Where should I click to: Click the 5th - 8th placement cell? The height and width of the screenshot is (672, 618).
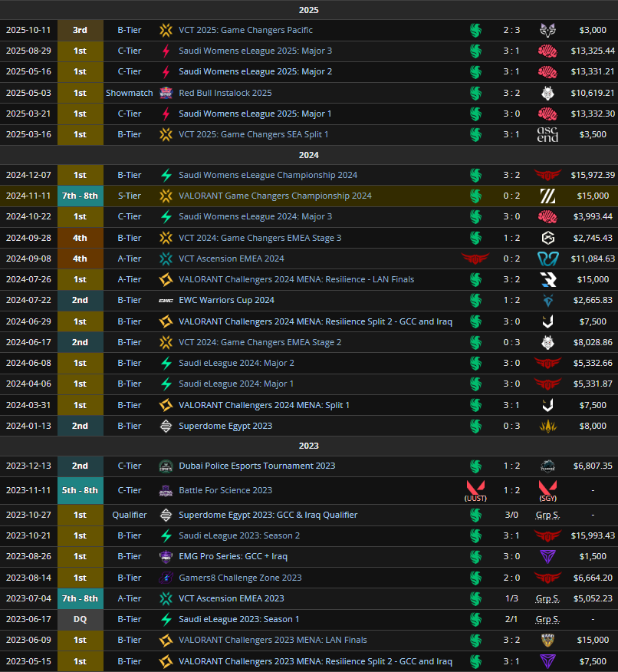tap(80, 490)
